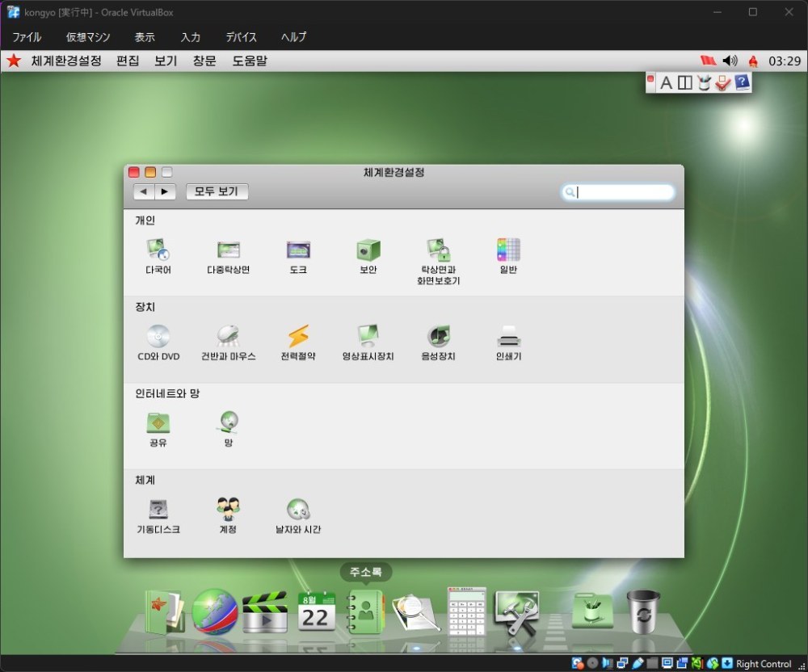
Task: Open the VirtualBox デバイス menu
Action: (x=241, y=37)
